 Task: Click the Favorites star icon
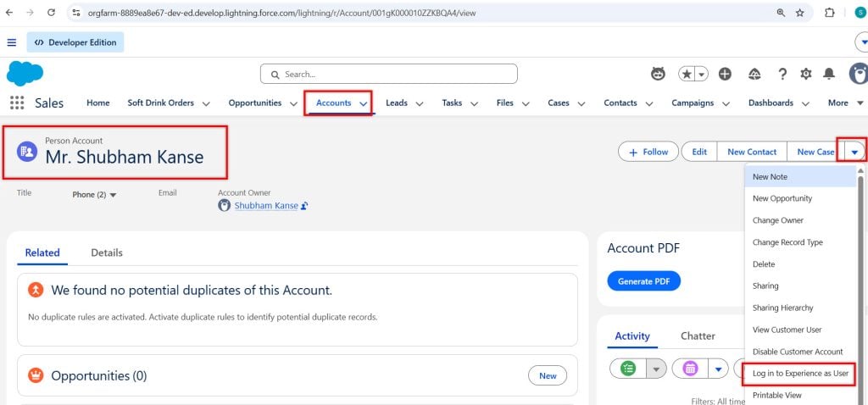687,74
